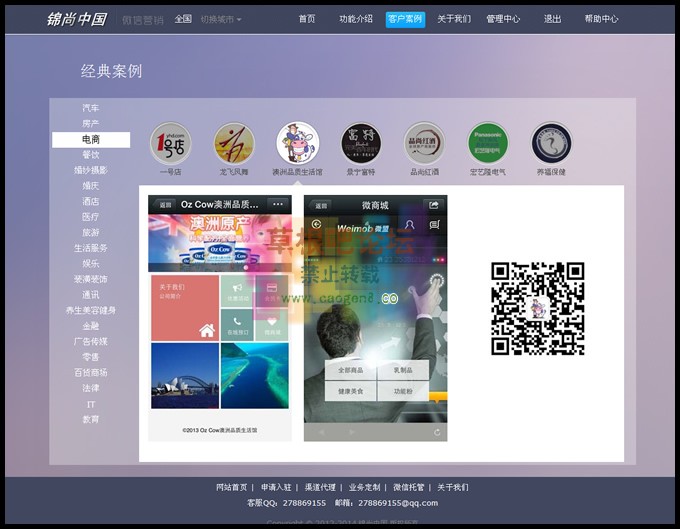Open 关于我们 in top navigation
680x529 pixels.
454,19
